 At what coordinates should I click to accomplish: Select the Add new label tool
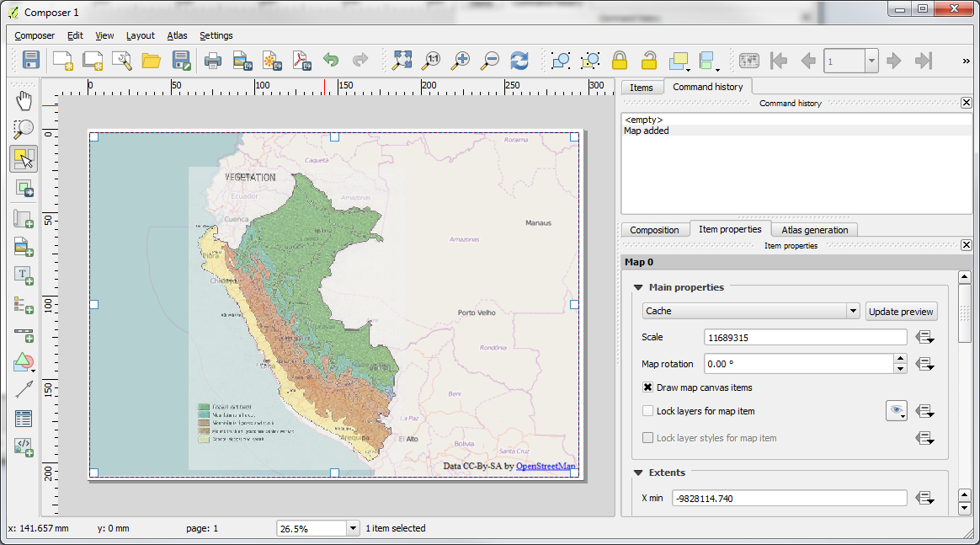tap(24, 275)
